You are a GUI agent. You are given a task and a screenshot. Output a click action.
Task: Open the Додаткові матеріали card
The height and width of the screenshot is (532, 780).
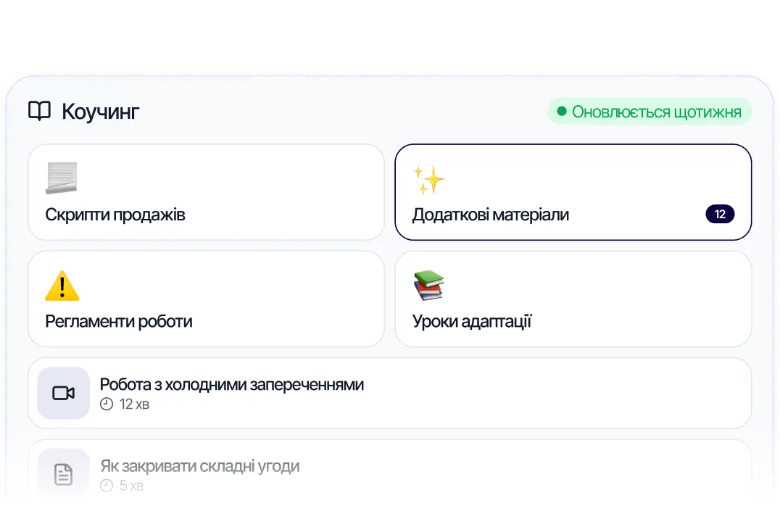573,191
